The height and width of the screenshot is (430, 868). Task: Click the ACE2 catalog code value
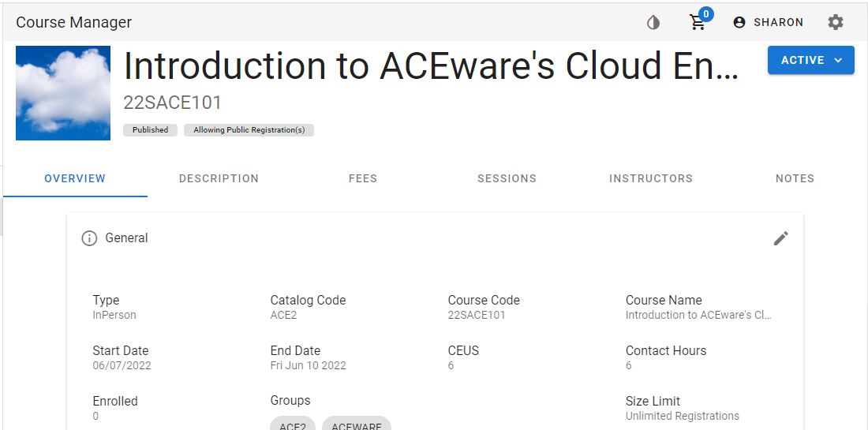[283, 315]
